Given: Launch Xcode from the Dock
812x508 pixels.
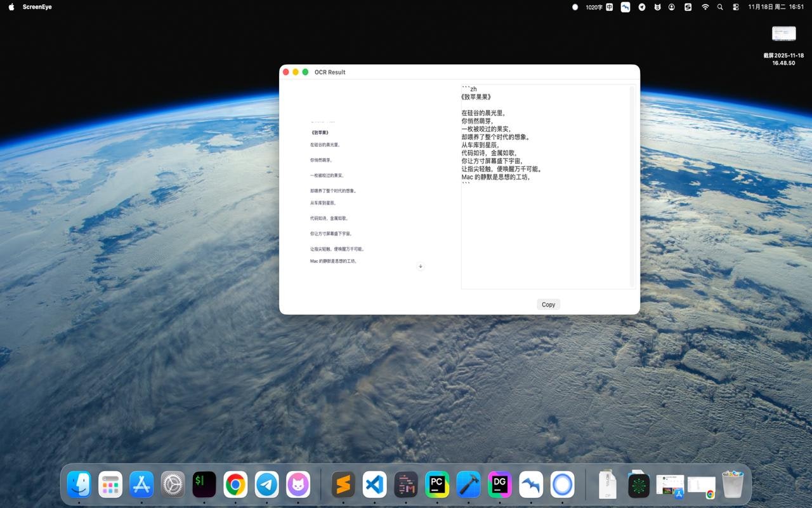Looking at the screenshot, I should [468, 485].
